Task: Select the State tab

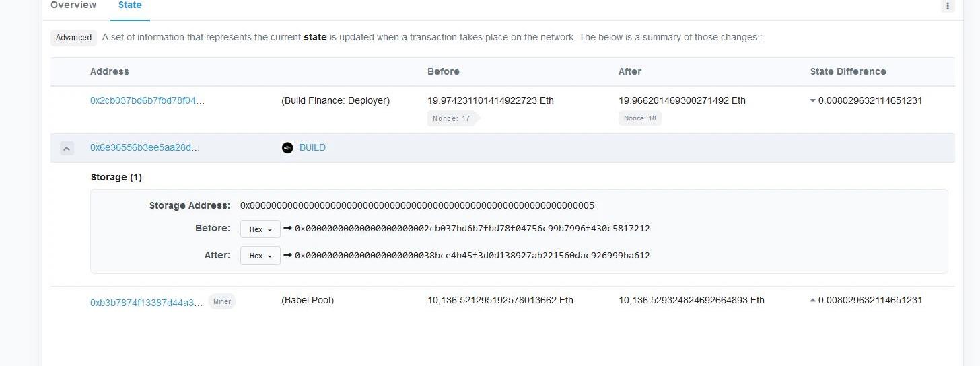Action: (130, 5)
